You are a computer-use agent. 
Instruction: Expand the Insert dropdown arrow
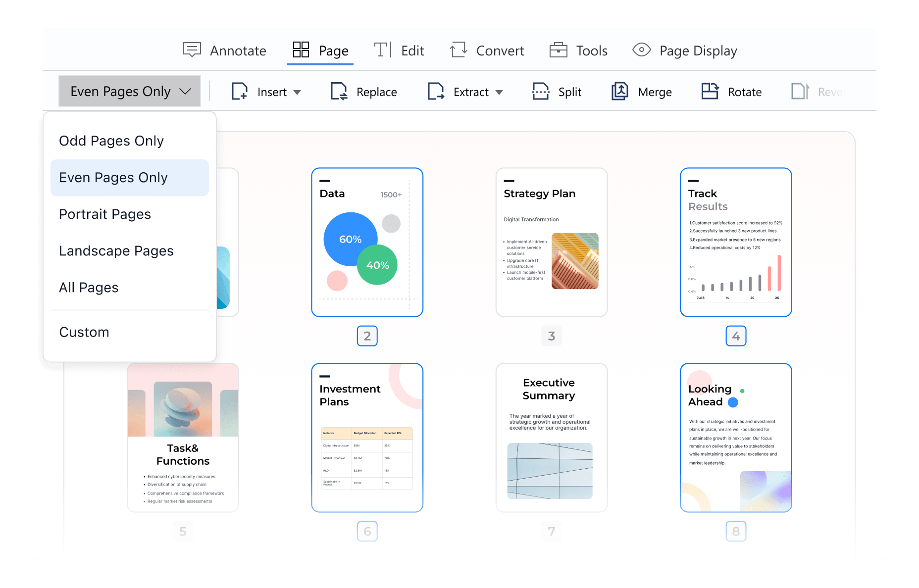pyautogui.click(x=298, y=92)
